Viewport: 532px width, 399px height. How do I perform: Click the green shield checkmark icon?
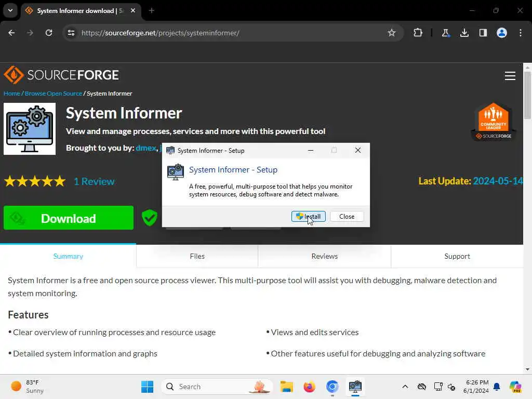pos(149,218)
